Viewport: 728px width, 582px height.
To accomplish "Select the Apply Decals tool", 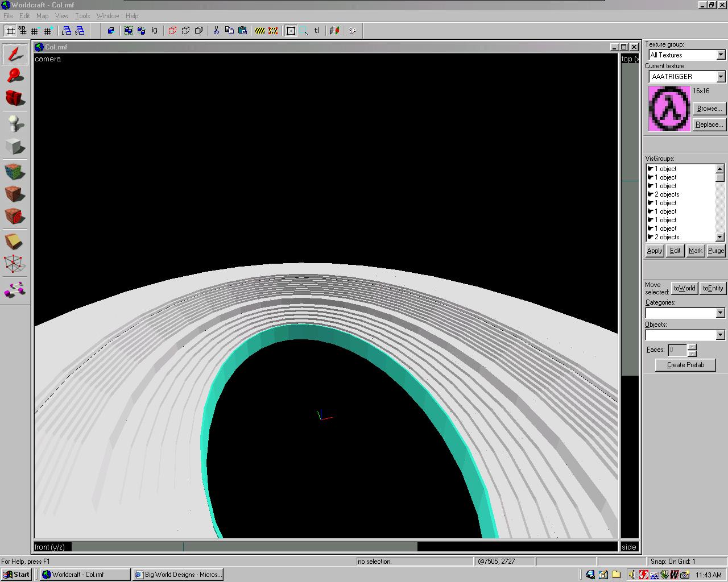I will point(15,217).
